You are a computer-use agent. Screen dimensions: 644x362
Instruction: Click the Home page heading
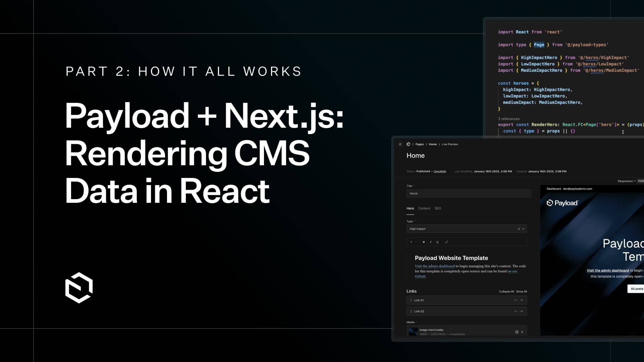tap(415, 156)
